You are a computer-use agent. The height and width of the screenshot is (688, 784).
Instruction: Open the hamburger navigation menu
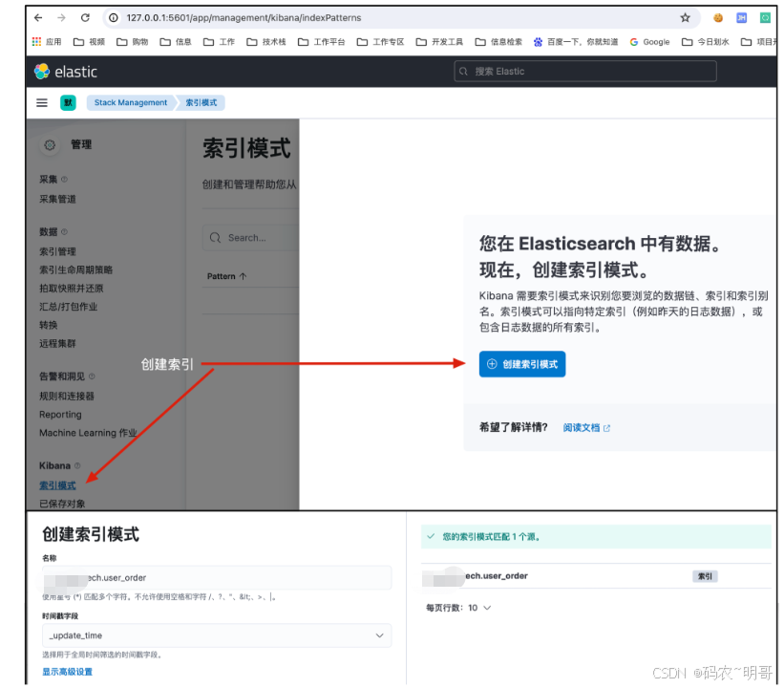[42, 102]
